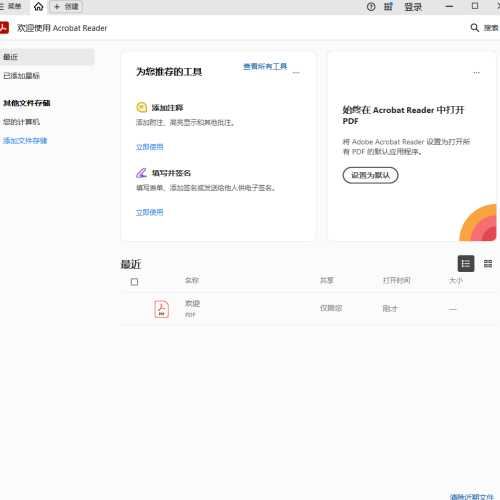Click 仅限您 sharing status
The width and height of the screenshot is (500, 500).
pyautogui.click(x=331, y=308)
